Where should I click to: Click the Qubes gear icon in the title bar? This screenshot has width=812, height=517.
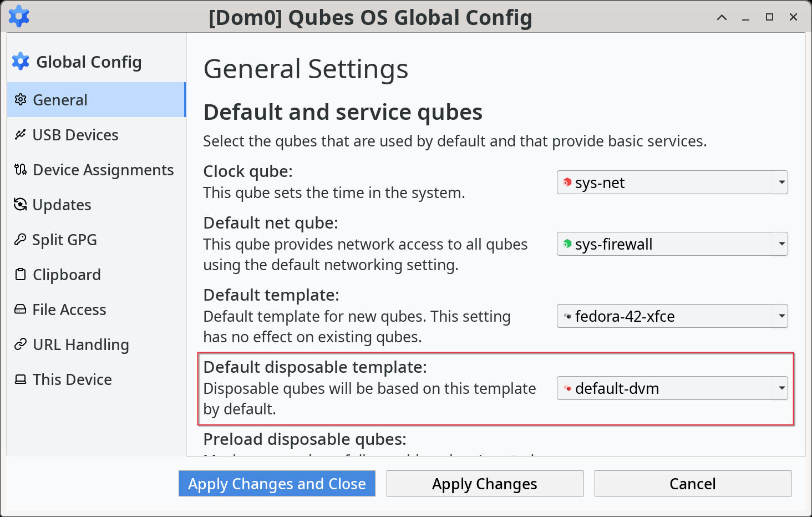point(19,17)
